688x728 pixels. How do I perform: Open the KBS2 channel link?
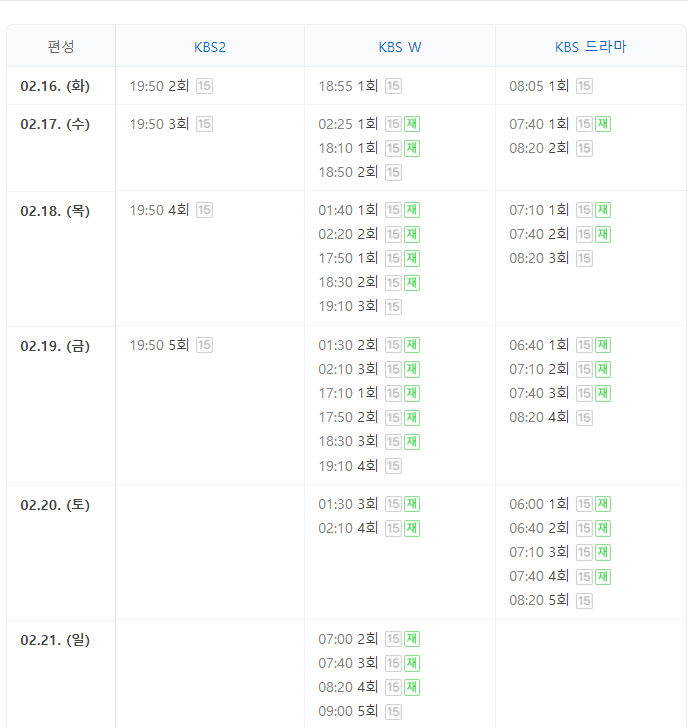point(210,47)
